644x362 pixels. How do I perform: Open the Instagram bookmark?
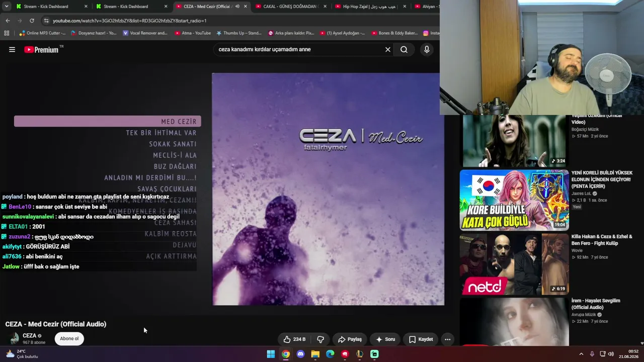(432, 33)
